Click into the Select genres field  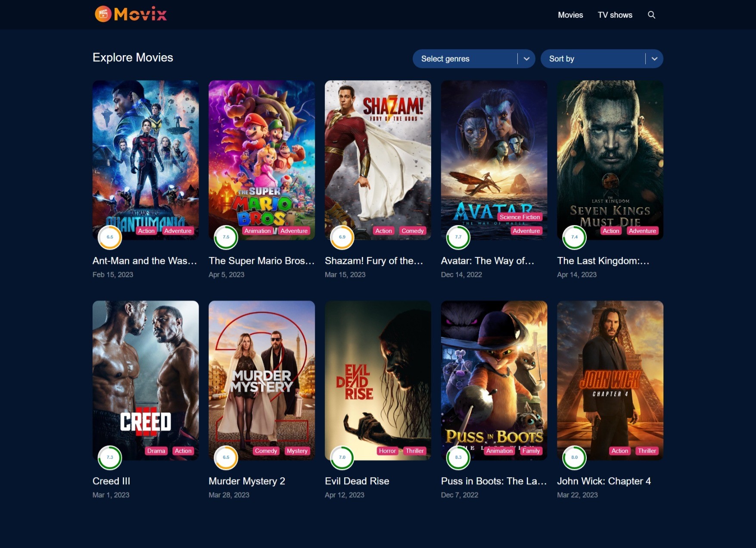[x=474, y=59]
